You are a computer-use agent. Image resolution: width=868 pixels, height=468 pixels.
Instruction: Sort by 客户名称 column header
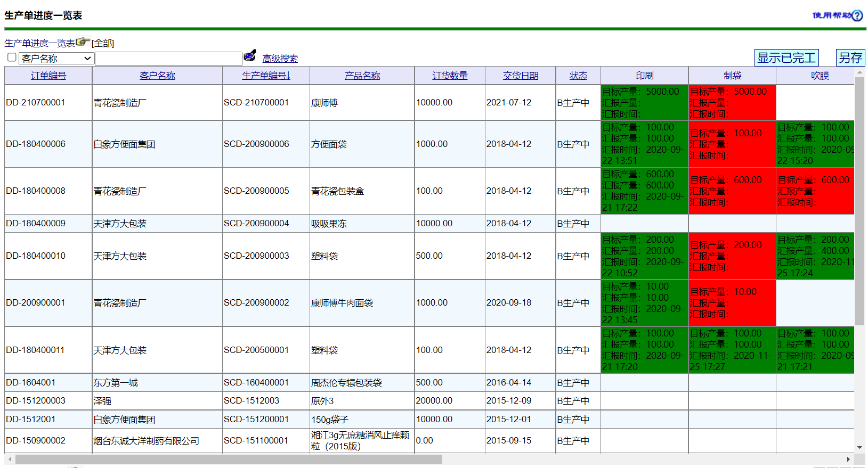[157, 76]
